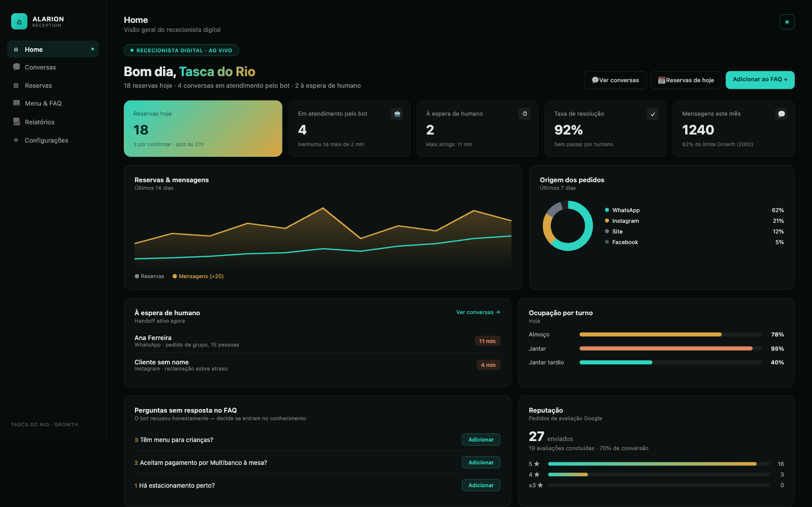This screenshot has height=507, width=812.
Task: Click the Jantar tardio occupancy bar
Action: (x=670, y=362)
